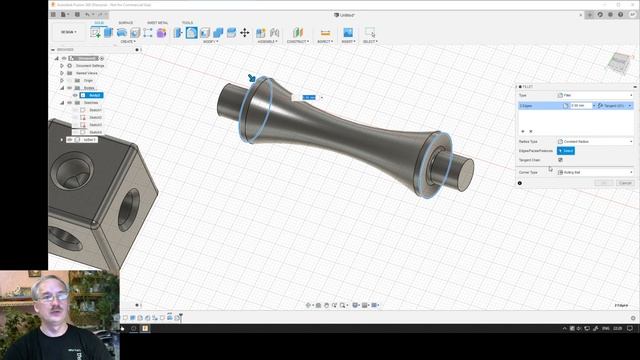
Task: Select the window Select tool
Action: point(370,33)
